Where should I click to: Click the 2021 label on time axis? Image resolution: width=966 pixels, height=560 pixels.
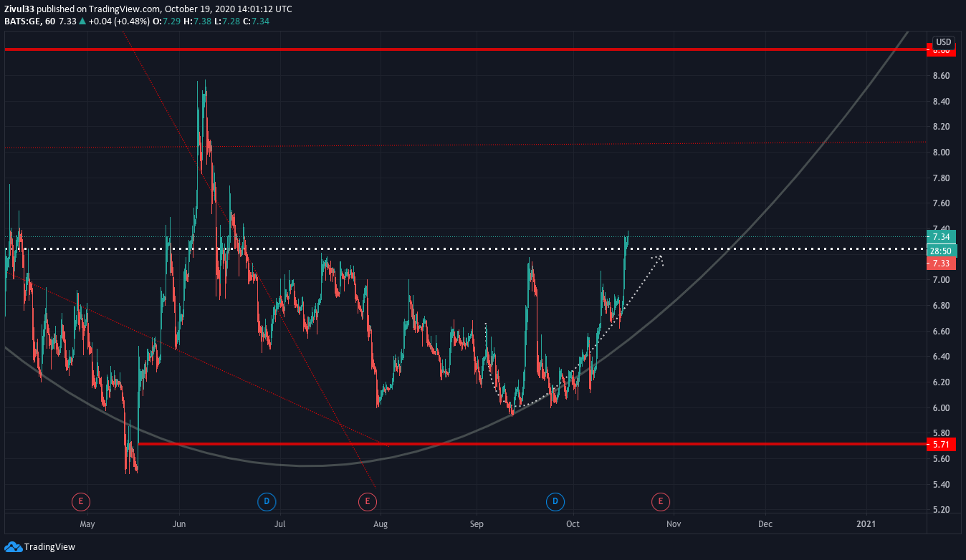pyautogui.click(x=866, y=523)
